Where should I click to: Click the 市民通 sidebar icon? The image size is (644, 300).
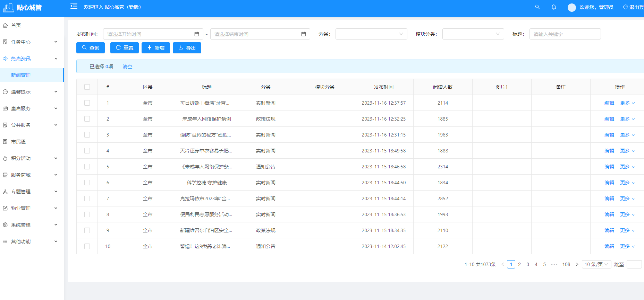pos(5,142)
